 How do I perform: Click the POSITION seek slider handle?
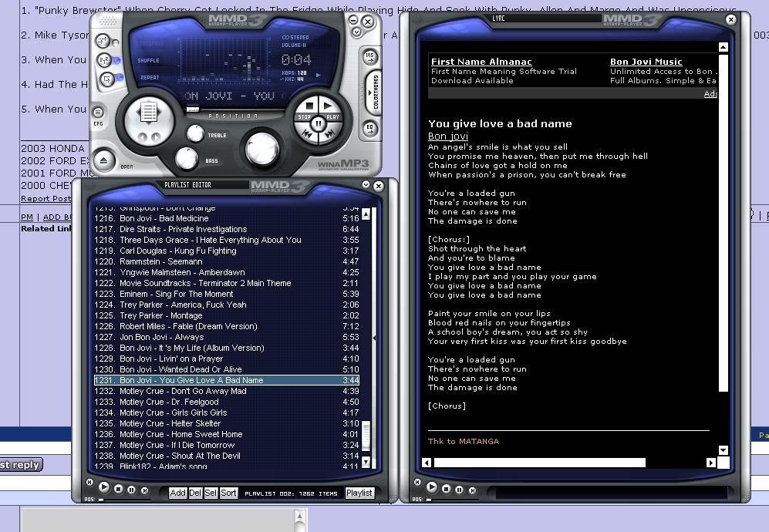pos(193,109)
